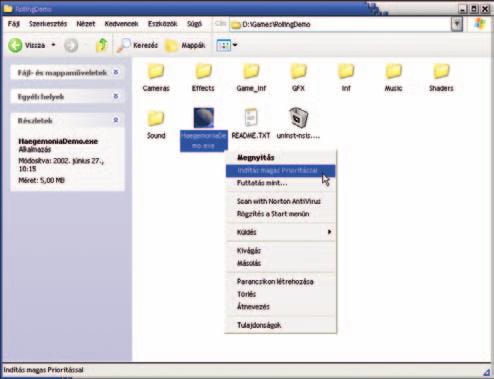Collapse the Egyéb helyek panel
This screenshot has width=494, height=379.
click(x=116, y=96)
